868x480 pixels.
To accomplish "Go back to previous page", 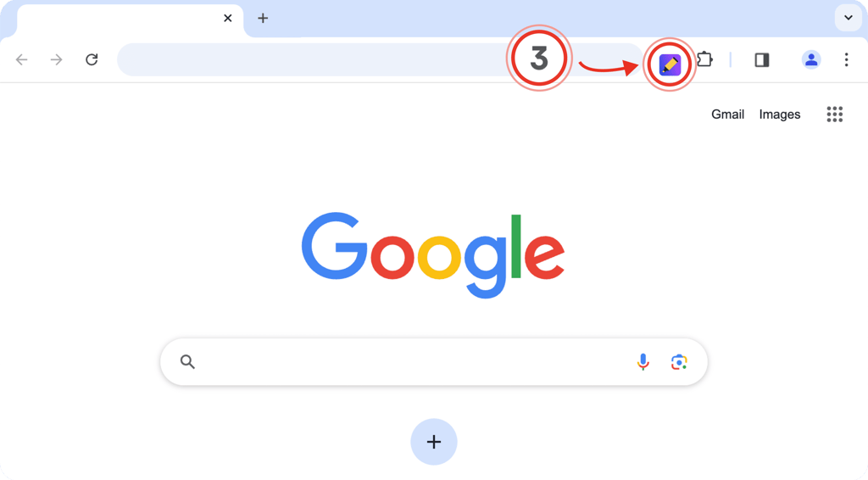I will pos(21,59).
